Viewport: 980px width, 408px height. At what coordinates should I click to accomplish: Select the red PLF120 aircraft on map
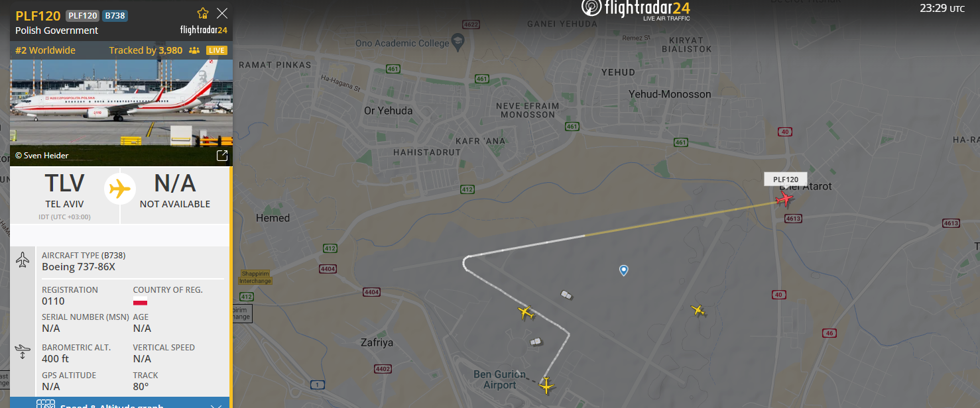pyautogui.click(x=785, y=198)
